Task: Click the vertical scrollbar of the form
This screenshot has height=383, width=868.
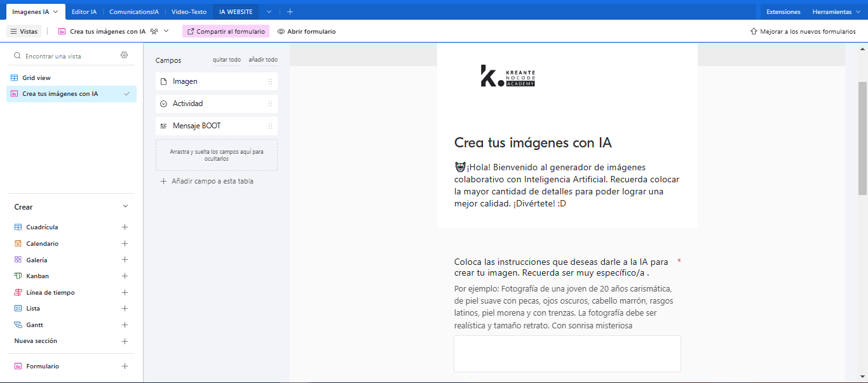Action: (863, 138)
